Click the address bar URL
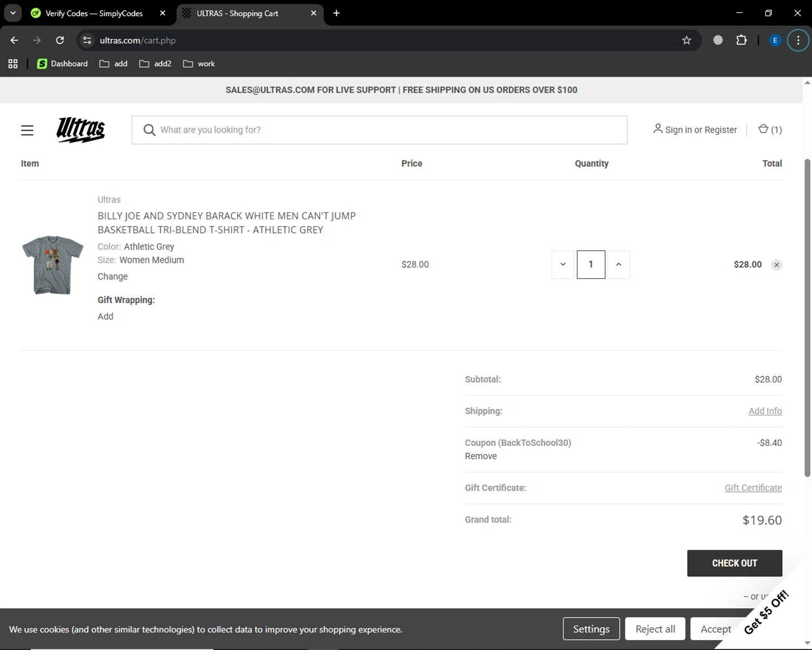 click(x=137, y=41)
